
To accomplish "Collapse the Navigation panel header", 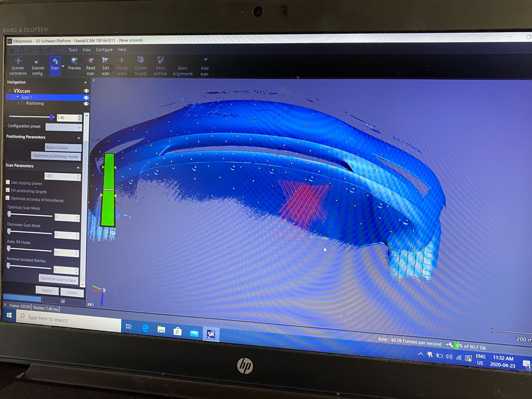I will pos(85,82).
